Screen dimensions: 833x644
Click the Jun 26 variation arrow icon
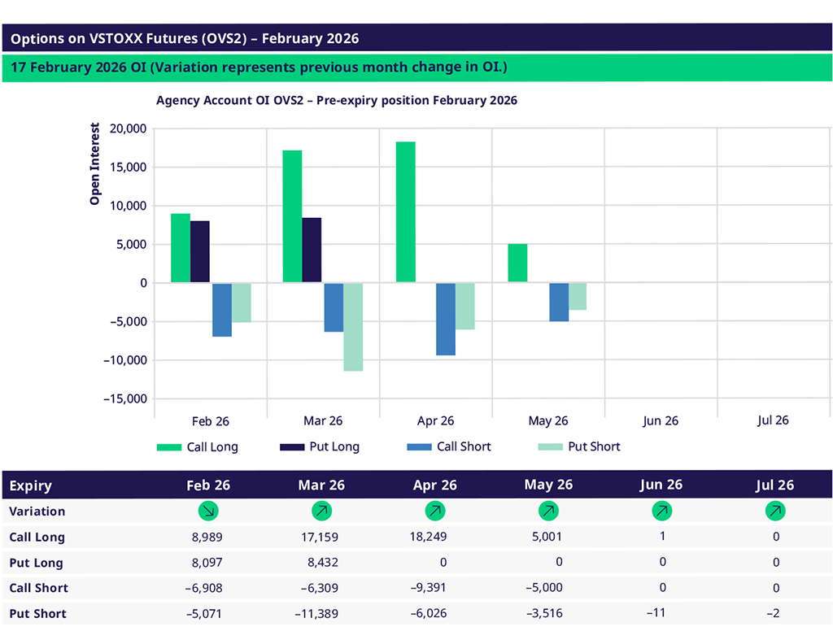[661, 511]
